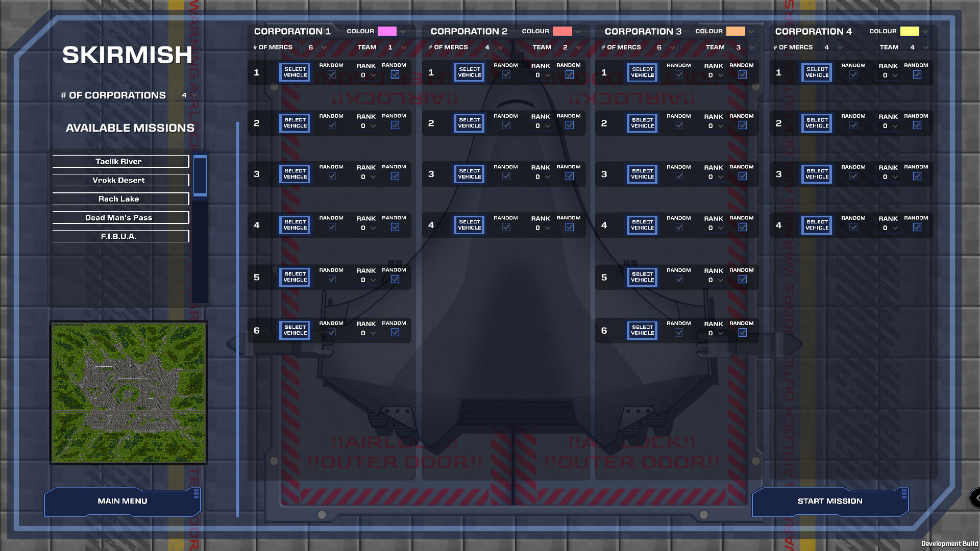The image size is (980, 551).
Task: Select vehicle for Corporation 4 merc 4
Action: (x=816, y=225)
